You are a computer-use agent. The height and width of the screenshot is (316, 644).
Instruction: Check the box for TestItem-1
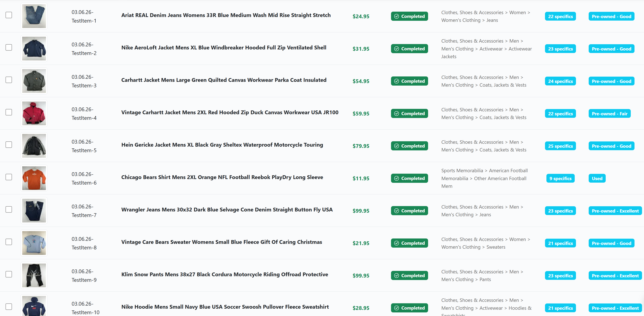click(x=9, y=15)
